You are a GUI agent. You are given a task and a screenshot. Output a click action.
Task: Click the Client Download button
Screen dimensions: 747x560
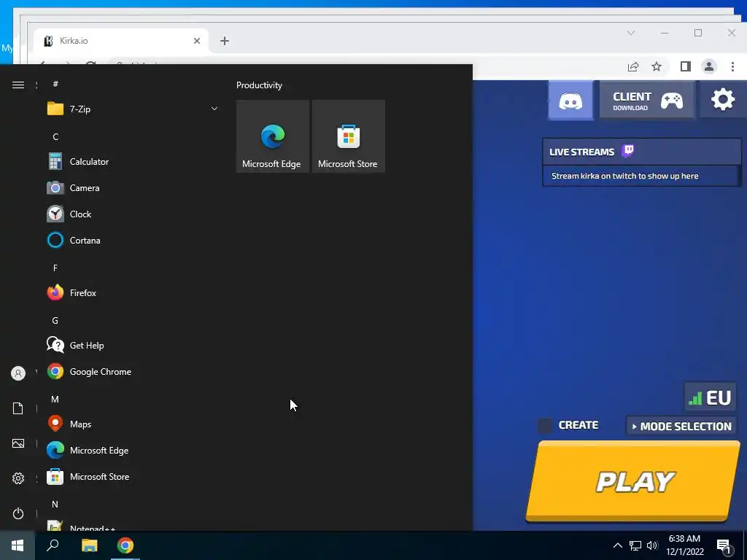click(647, 101)
